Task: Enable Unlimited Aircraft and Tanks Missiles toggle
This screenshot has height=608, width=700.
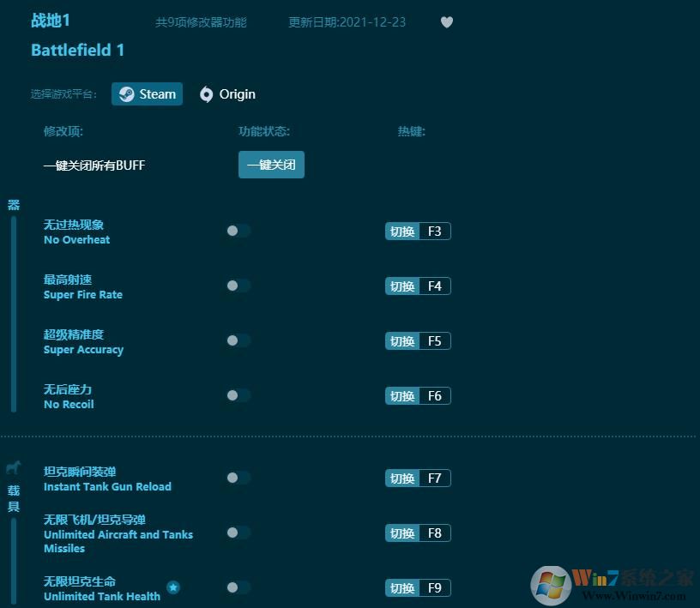Action: click(x=238, y=533)
